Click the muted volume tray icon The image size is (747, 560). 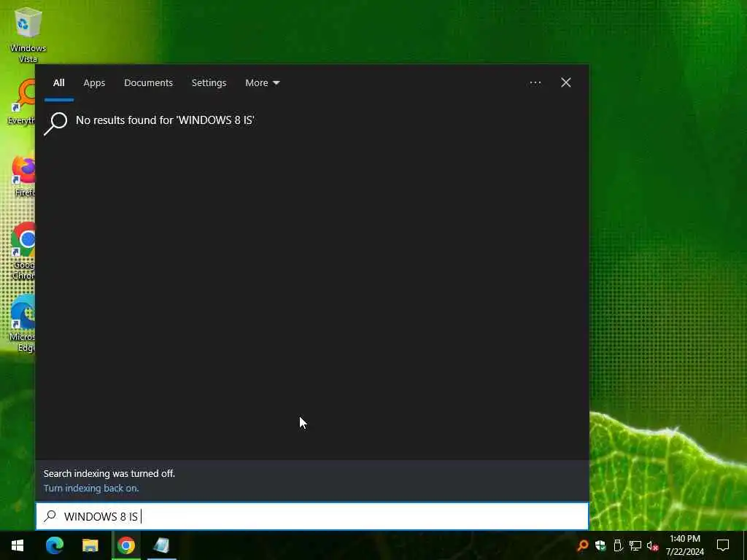pyautogui.click(x=653, y=545)
